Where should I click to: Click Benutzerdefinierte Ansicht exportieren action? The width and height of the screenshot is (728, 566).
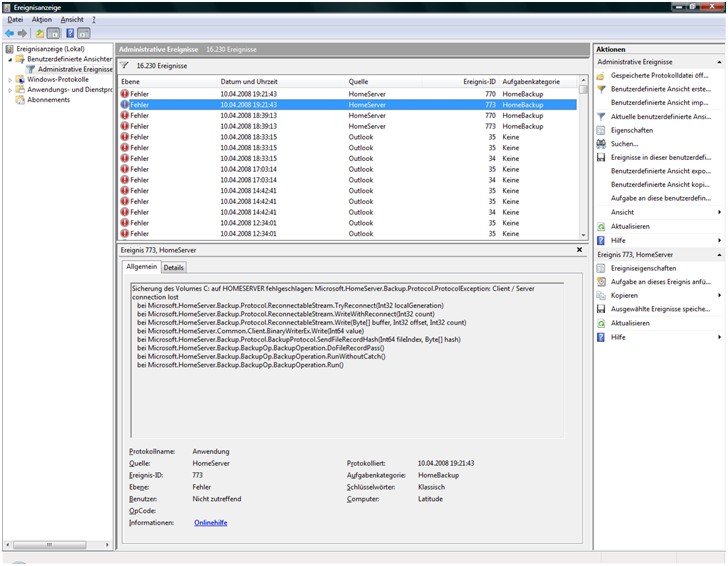pyautogui.click(x=661, y=171)
